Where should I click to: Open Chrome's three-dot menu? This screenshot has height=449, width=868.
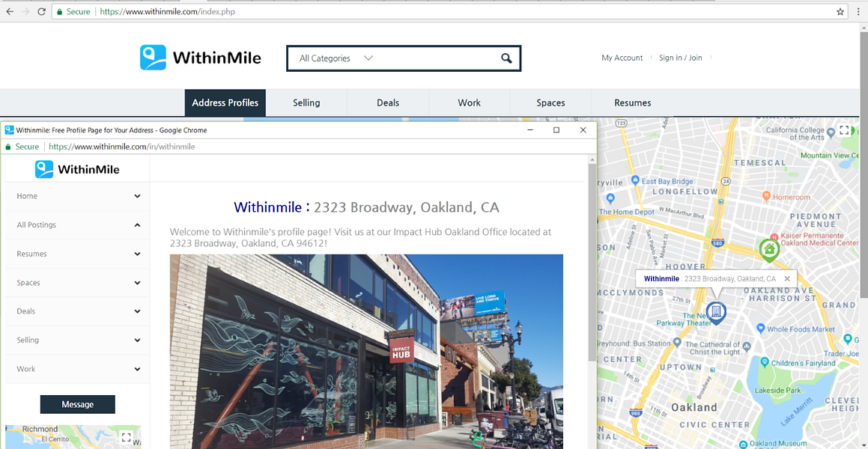(858, 11)
